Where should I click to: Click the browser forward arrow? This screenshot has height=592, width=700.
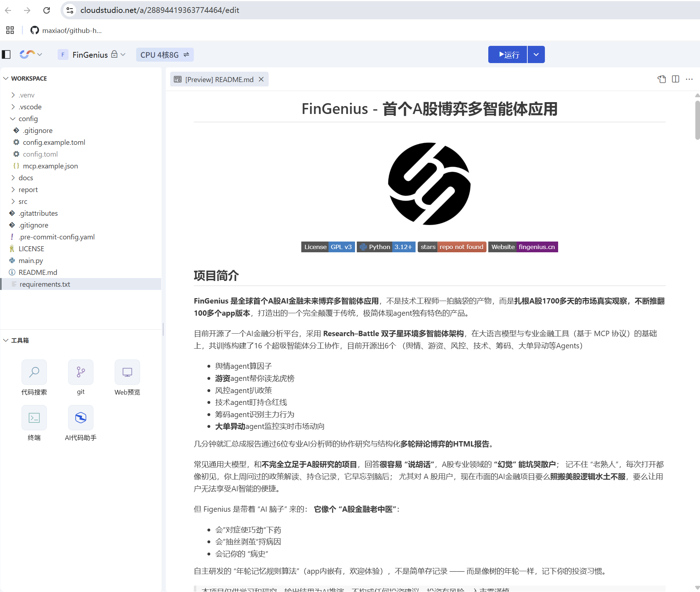point(27,10)
